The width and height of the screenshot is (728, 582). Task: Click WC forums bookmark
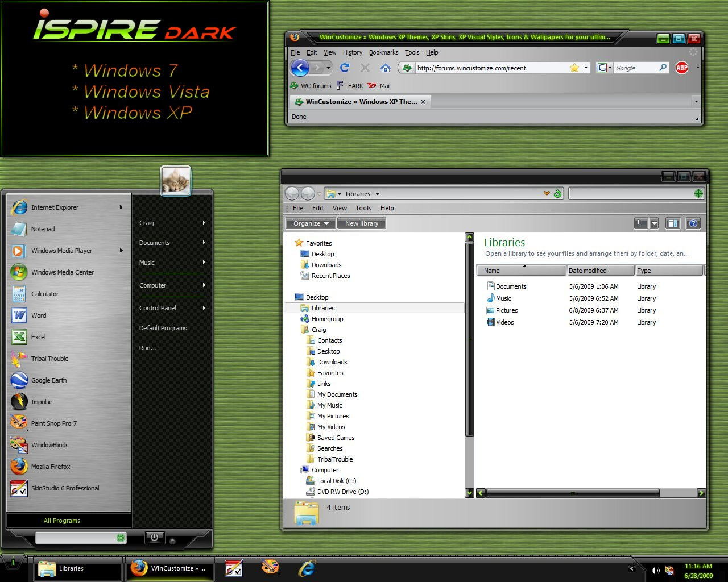(311, 86)
